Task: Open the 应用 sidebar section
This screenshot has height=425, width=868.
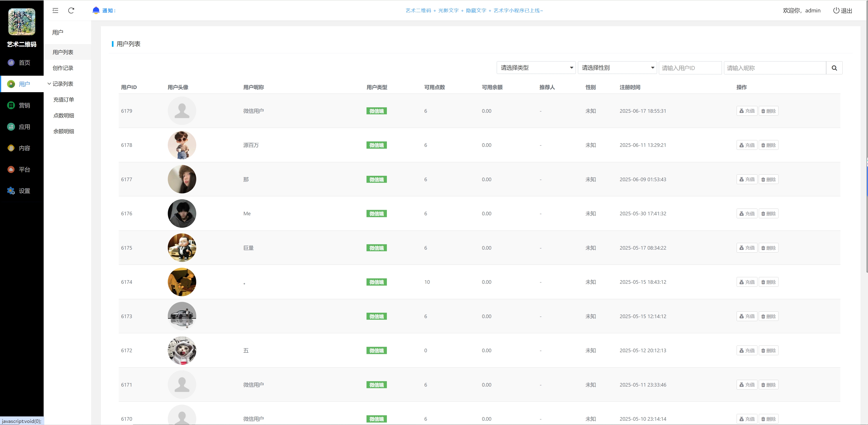Action: click(24, 127)
